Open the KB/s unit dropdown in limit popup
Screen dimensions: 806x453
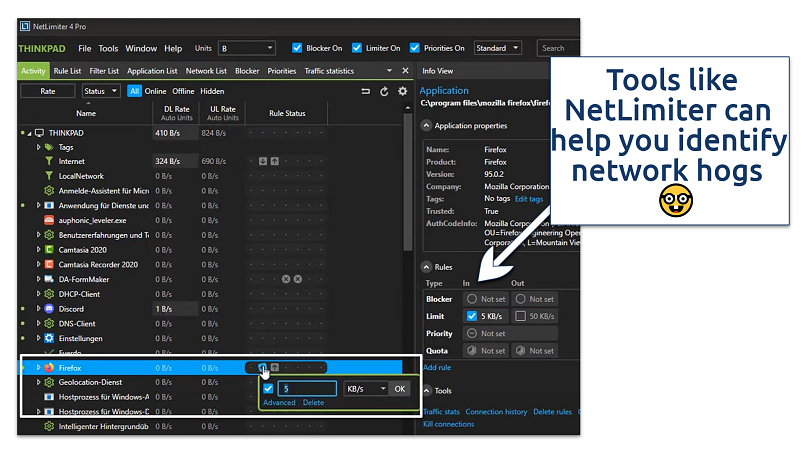(x=365, y=389)
